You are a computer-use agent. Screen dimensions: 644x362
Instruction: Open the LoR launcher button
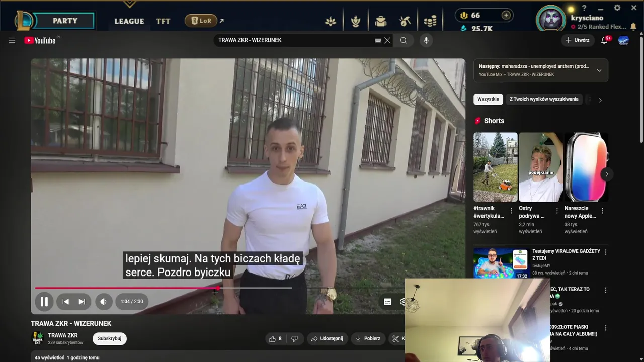(201, 21)
